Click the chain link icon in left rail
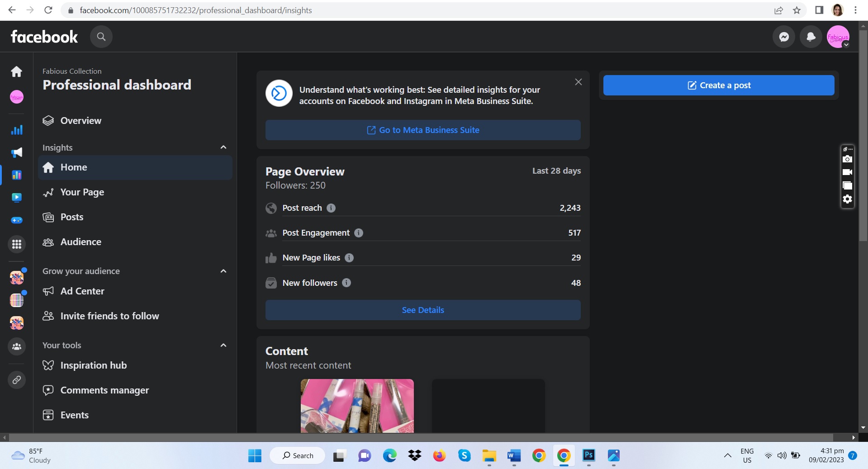Screen dimensions: 868x469 coord(17,380)
